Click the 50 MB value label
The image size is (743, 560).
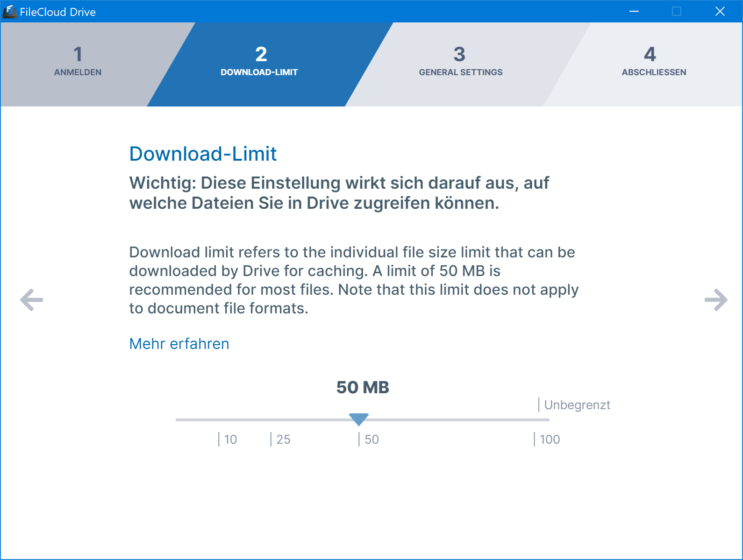click(363, 387)
